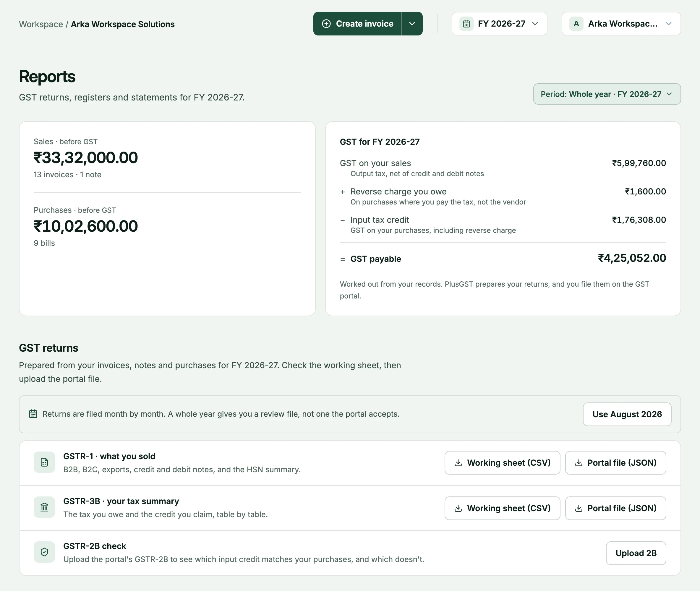Screen dimensions: 700x591
Task: Click the input tax credit amount ₹1,76,308.00
Action: coord(639,220)
